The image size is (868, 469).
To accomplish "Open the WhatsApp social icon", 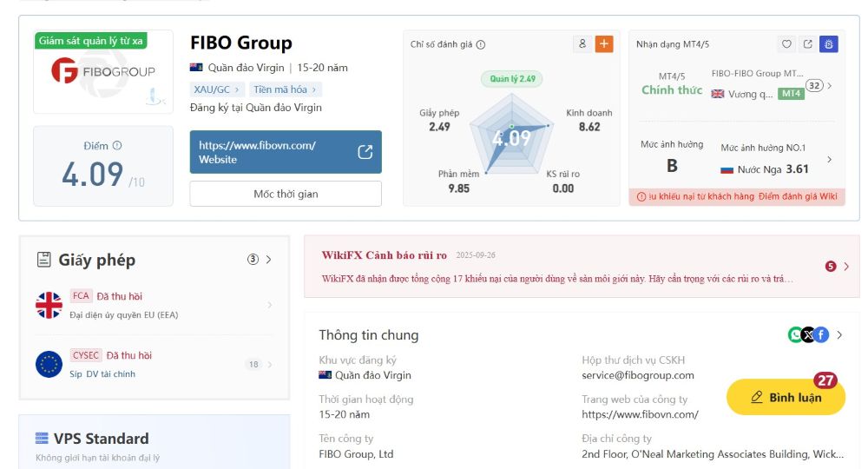I will (795, 334).
